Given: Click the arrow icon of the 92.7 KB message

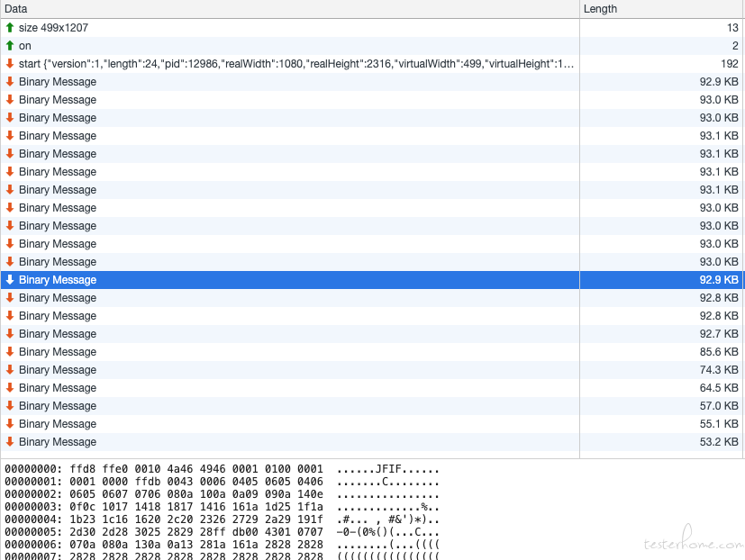Looking at the screenshot, I should tap(10, 334).
